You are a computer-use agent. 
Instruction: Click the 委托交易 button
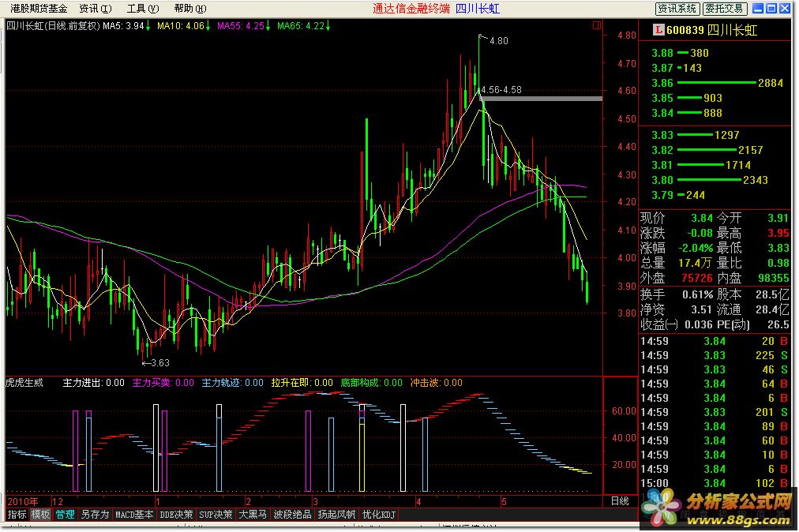(725, 8)
